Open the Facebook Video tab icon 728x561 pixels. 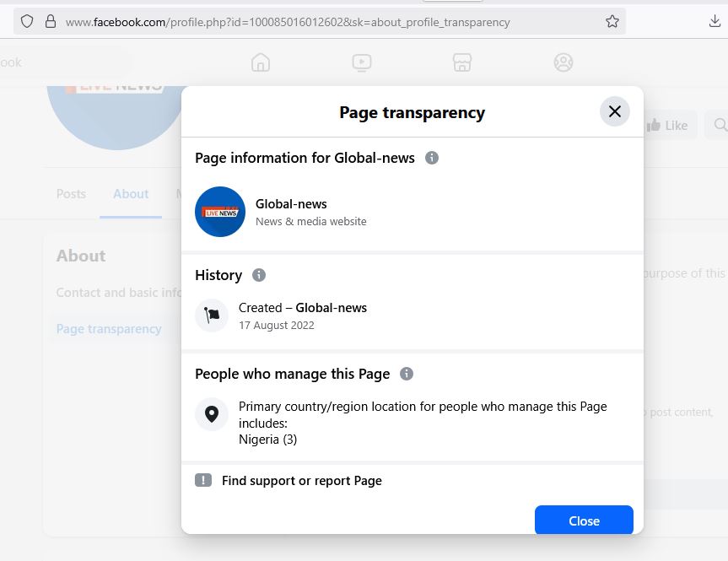click(x=362, y=62)
